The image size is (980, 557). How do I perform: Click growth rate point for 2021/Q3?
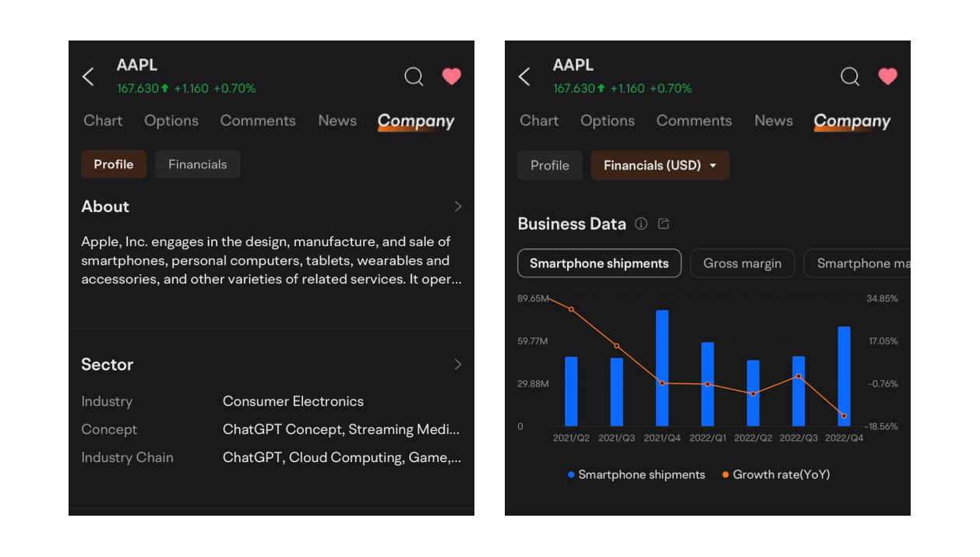617,346
